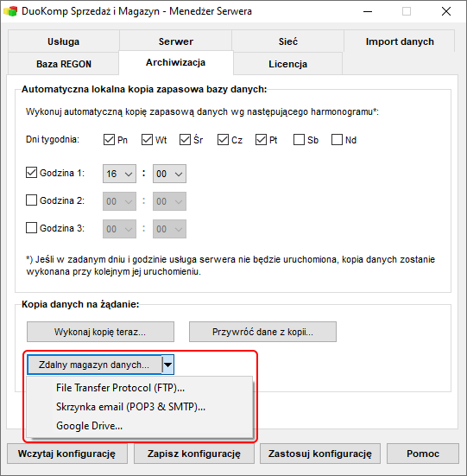This screenshot has height=476, width=467.
Task: Open the Godzina 1 minutes dropdown
Action: [169, 174]
